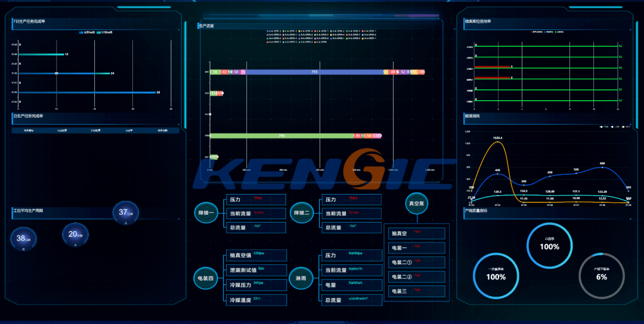Click the 储库库位使用率 panel title
The image size is (644, 324).
click(478, 21)
